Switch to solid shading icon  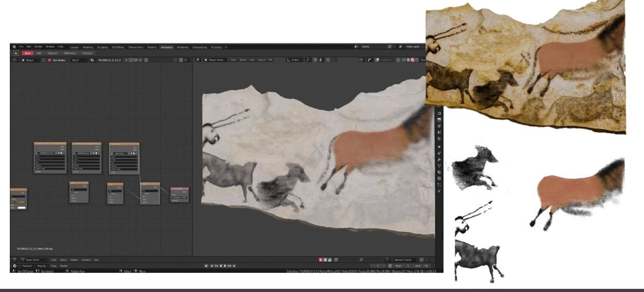point(408,60)
